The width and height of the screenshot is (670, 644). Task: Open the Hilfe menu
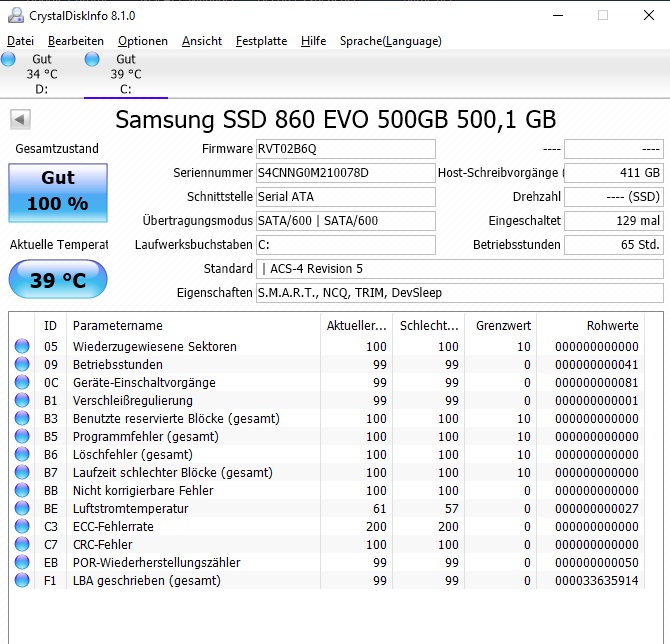tap(313, 41)
